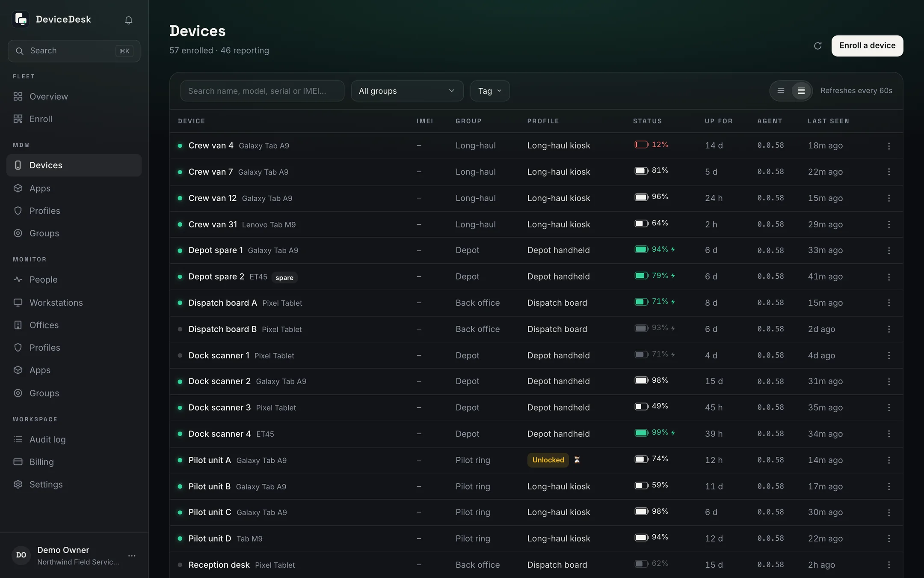The width and height of the screenshot is (924, 578).
Task: Open row actions for Pilot unit D
Action: tap(889, 539)
